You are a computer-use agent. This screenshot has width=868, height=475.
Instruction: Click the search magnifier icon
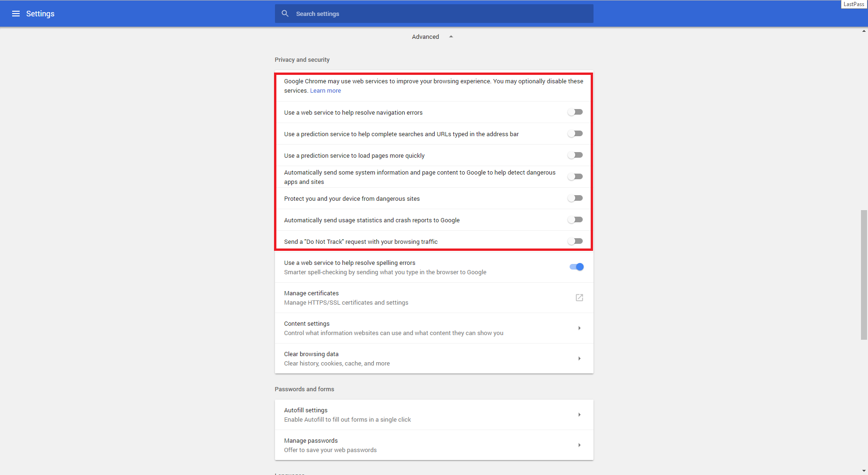pos(285,14)
